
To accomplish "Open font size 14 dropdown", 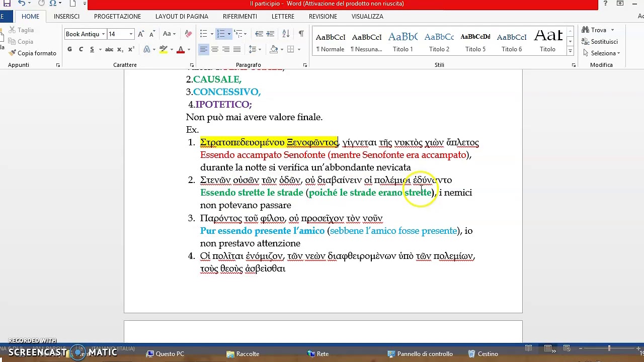I will pyautogui.click(x=131, y=34).
